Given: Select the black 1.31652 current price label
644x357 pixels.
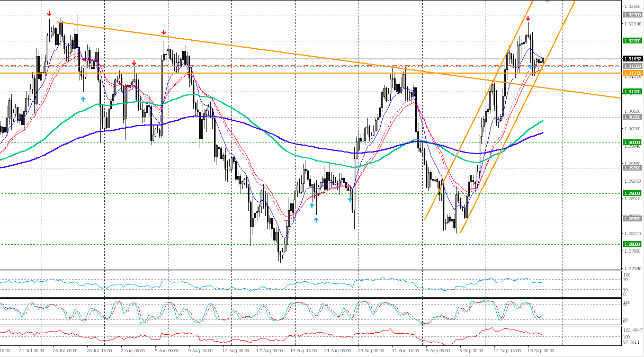Looking at the screenshot, I should pos(633,59).
